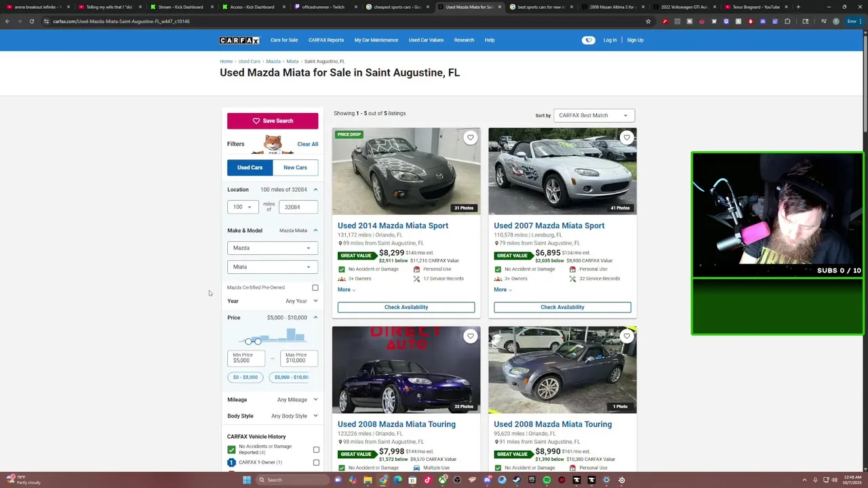Open Epic Games Launcher from taskbar

(x=532, y=480)
